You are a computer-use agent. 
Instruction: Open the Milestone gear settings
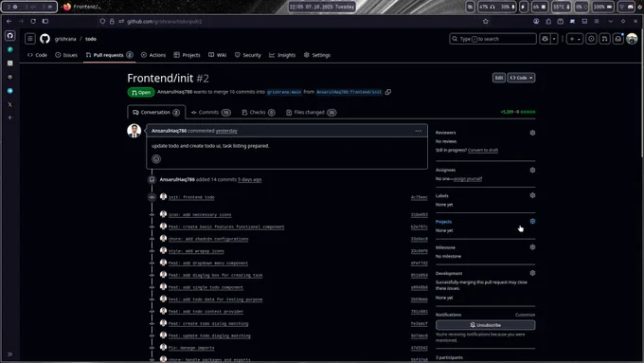[532, 247]
